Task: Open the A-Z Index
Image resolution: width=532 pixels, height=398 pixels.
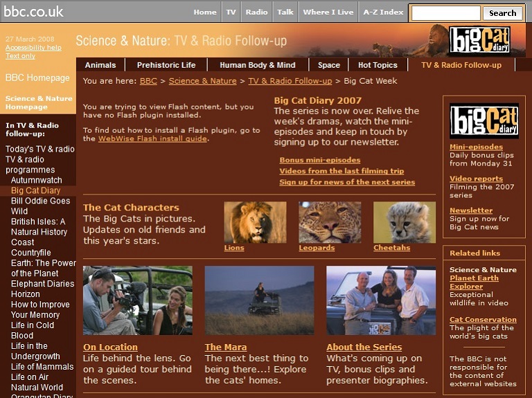Action: [x=383, y=12]
